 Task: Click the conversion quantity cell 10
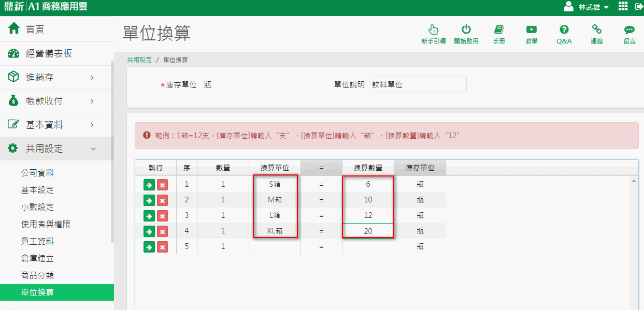368,200
